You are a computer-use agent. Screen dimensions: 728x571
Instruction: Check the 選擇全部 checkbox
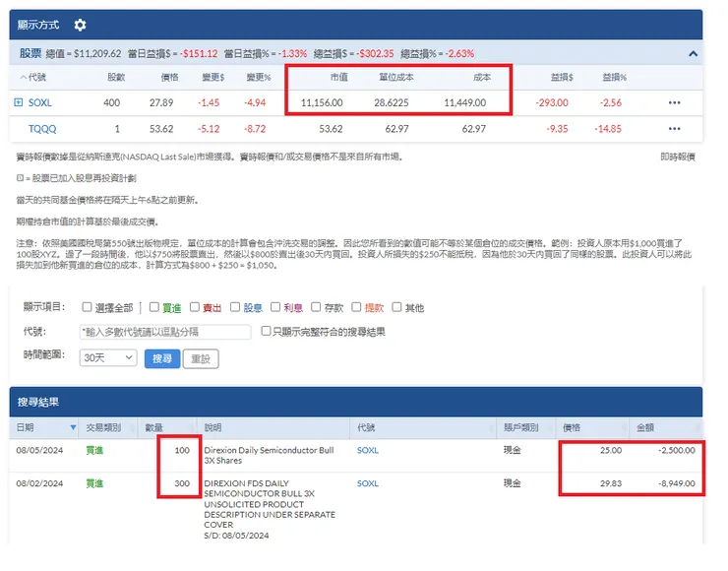coord(87,306)
